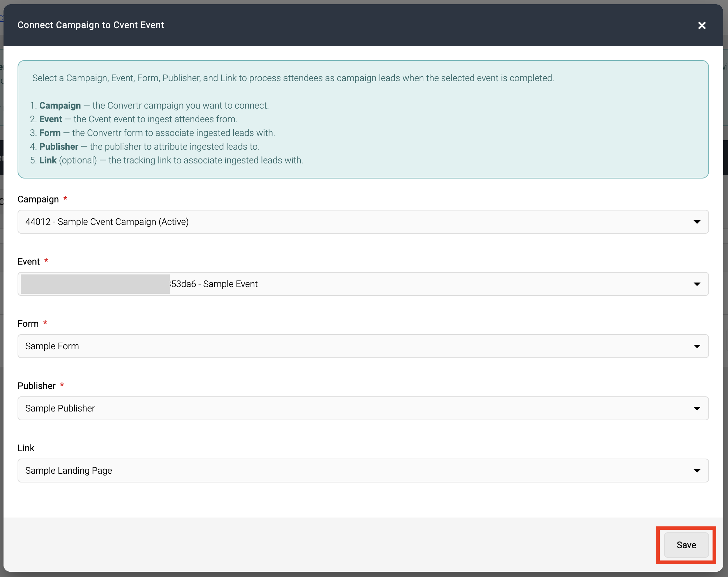Click the instruction line starting 'Select a Campaign, Event'
The width and height of the screenshot is (728, 577).
tap(293, 78)
